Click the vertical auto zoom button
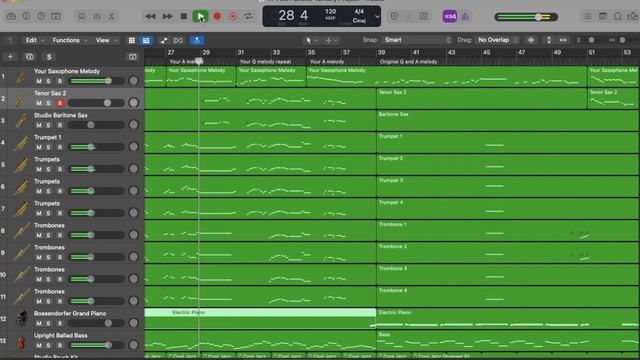This screenshot has height=360, width=640. [x=549, y=40]
